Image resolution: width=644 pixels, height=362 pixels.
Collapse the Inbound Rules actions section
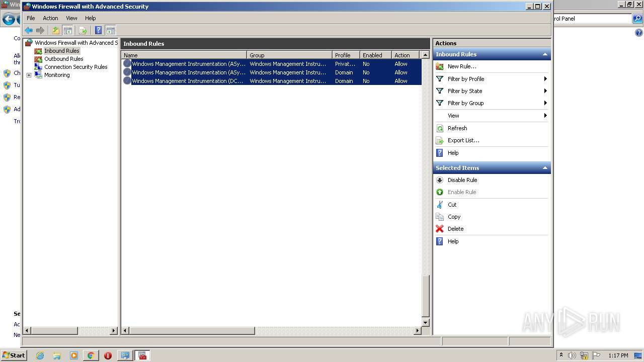coord(545,54)
